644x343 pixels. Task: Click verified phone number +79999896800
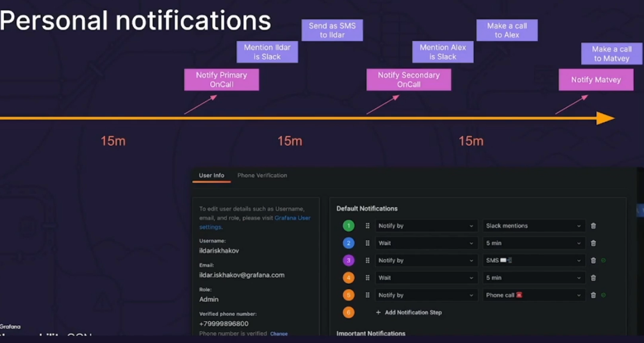224,324
